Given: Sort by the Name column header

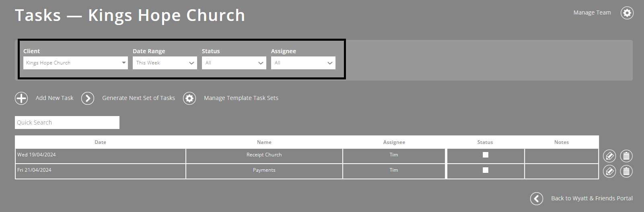Looking at the screenshot, I should coord(264,142).
